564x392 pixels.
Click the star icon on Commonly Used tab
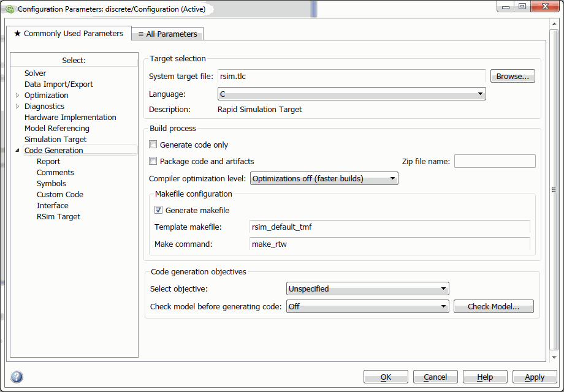17,34
